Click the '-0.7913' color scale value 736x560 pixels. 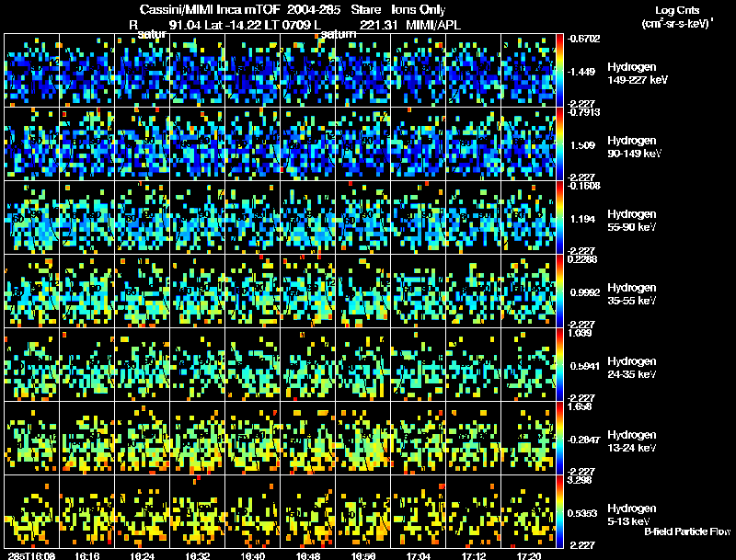583,112
